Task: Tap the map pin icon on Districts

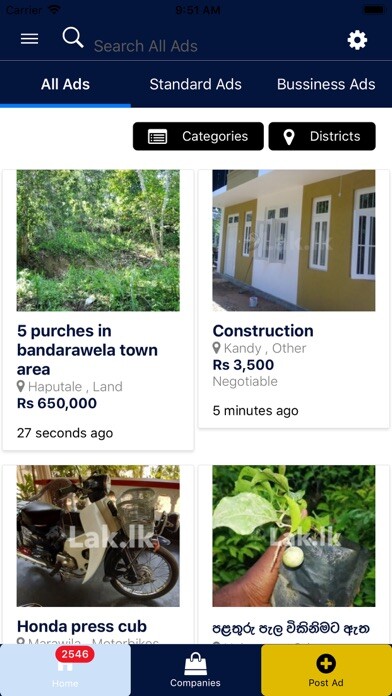Action: [x=289, y=137]
